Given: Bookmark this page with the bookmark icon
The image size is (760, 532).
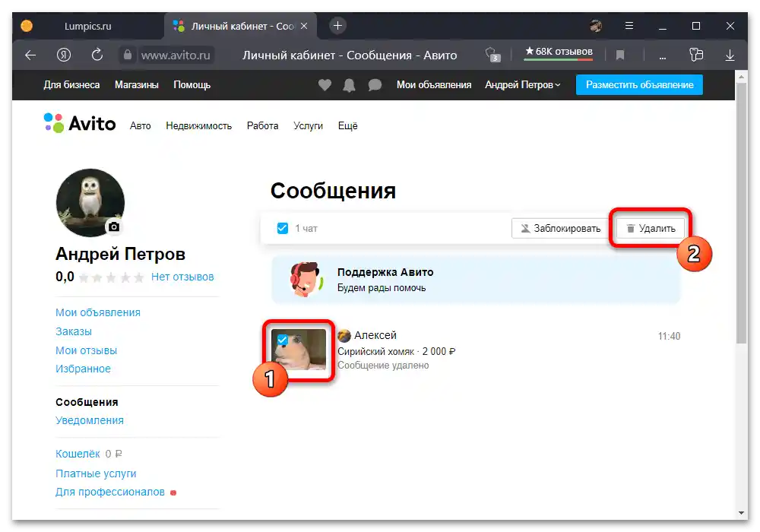Looking at the screenshot, I should tap(620, 55).
